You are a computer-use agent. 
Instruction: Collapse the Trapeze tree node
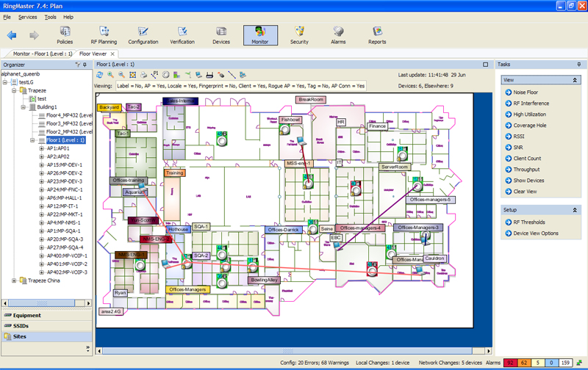tap(14, 90)
